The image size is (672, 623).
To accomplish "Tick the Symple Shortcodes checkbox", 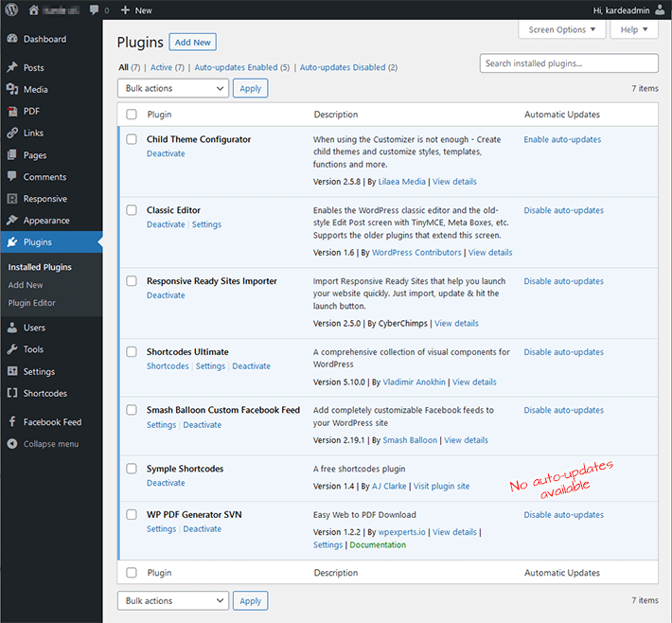I will pyautogui.click(x=132, y=469).
